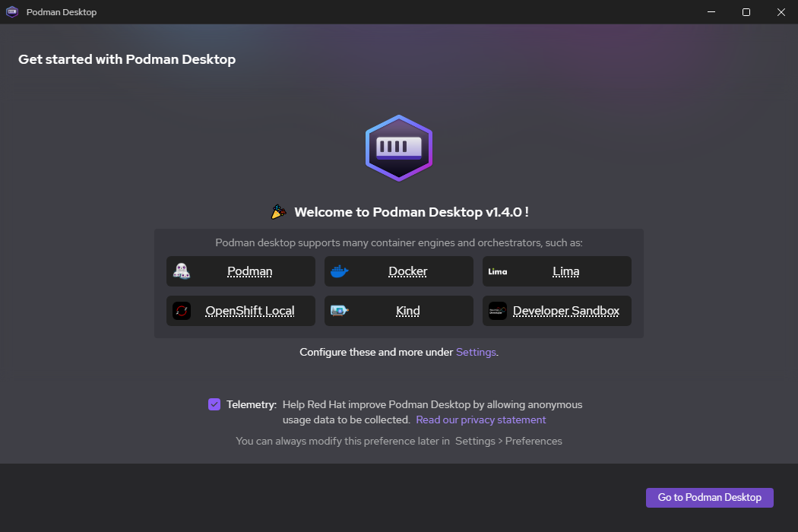Open the Docker engine link

(408, 271)
